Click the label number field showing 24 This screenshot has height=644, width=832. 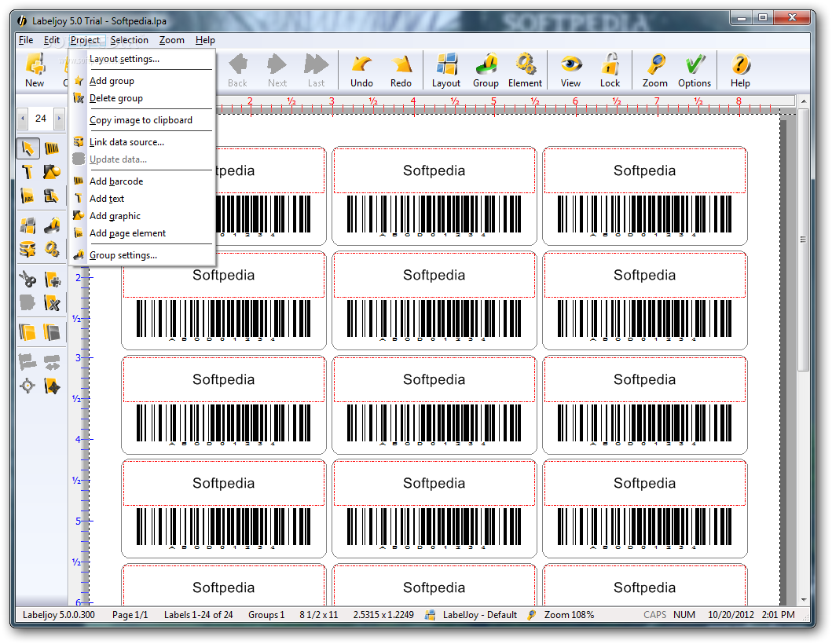[41, 119]
